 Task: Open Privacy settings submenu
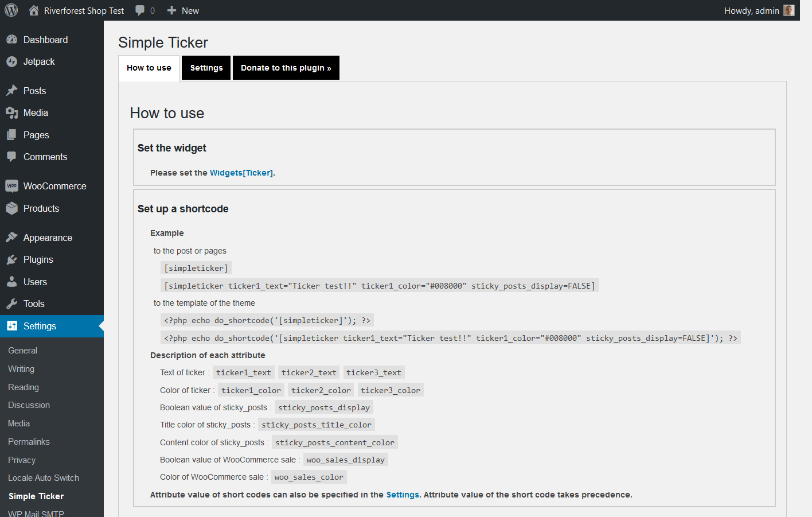[22, 460]
